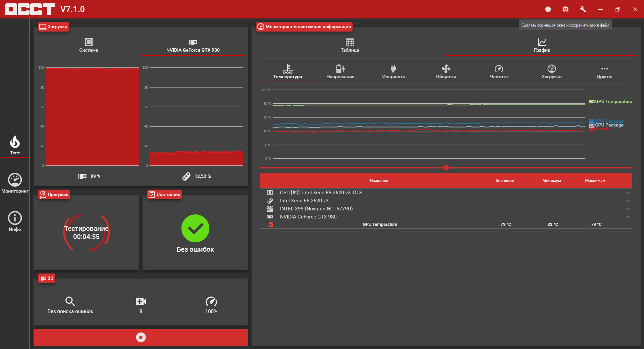644x349 pixels.
Task: Open the about info icon in title bar
Action: (548, 9)
